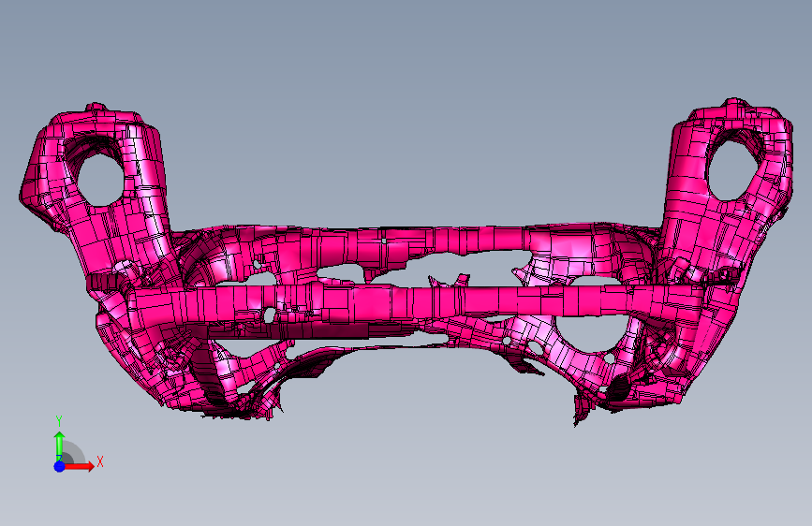Image resolution: width=812 pixels, height=526 pixels.
Task: Click the red X axis arrow on triad
Action: [80, 466]
